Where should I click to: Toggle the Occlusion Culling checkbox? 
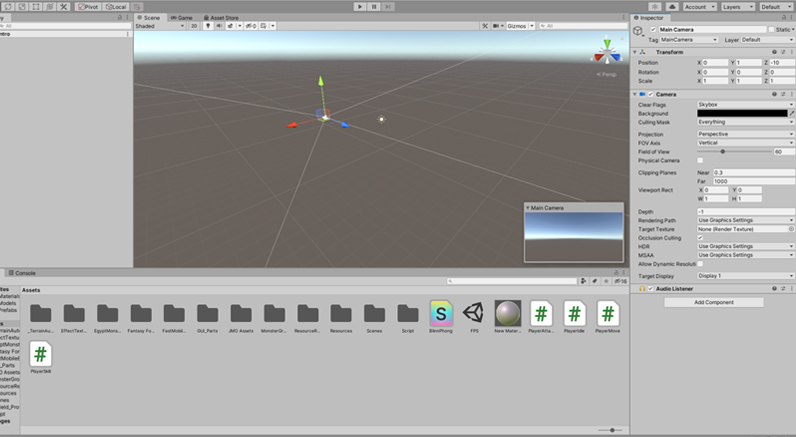coord(700,237)
